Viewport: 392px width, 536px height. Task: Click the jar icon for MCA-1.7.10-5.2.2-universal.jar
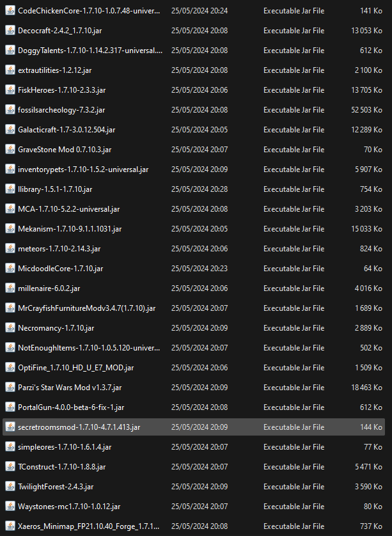click(x=10, y=209)
